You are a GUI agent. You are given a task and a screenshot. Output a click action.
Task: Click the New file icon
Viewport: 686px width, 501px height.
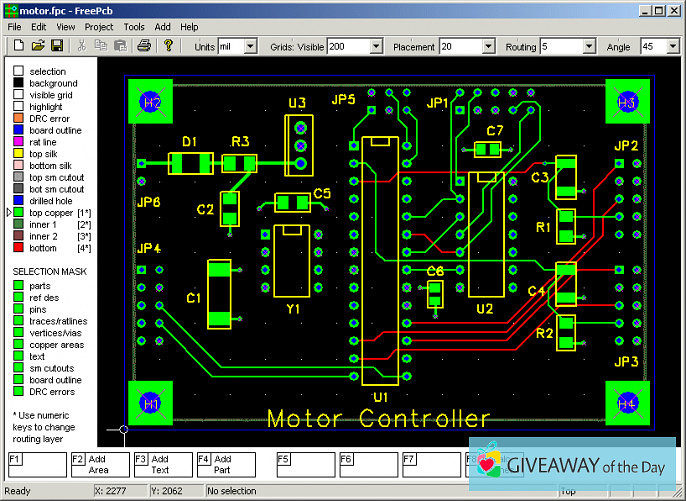[16, 46]
